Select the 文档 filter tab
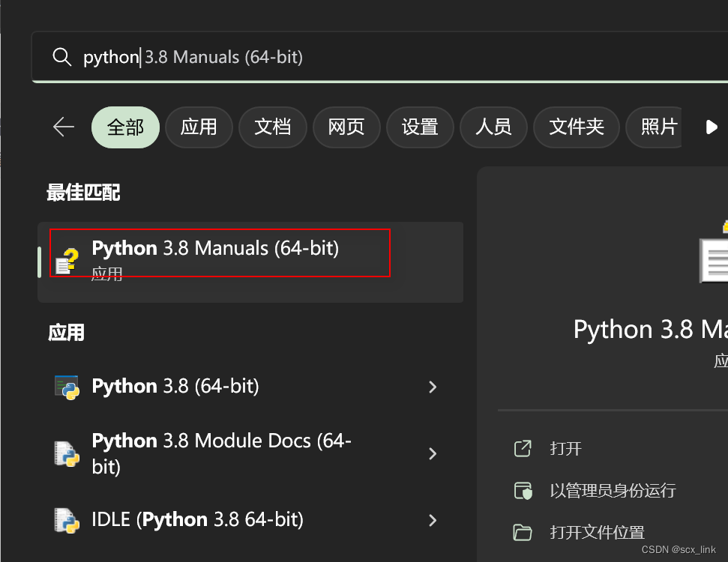The height and width of the screenshot is (562, 728). pos(273,127)
